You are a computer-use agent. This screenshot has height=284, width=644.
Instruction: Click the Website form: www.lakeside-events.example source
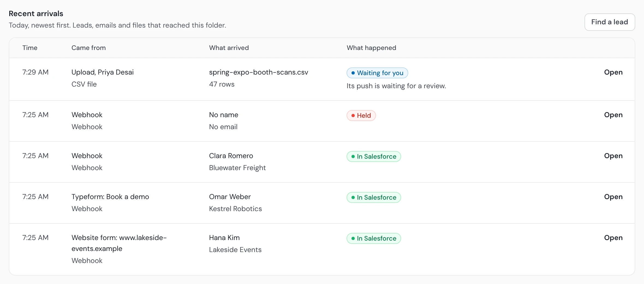click(119, 243)
